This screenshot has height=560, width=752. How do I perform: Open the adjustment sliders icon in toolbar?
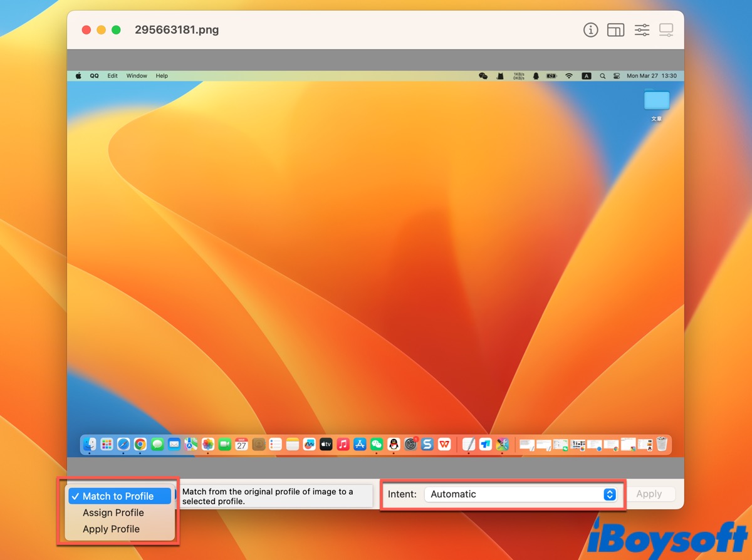[x=642, y=30]
